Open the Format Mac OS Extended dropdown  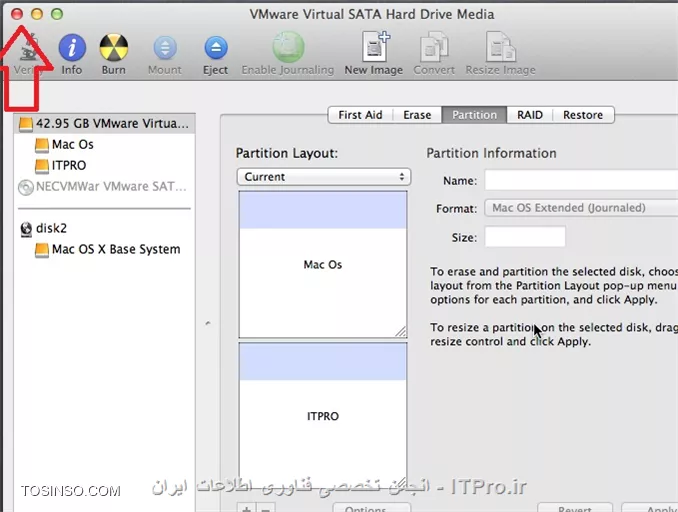pyautogui.click(x=581, y=208)
